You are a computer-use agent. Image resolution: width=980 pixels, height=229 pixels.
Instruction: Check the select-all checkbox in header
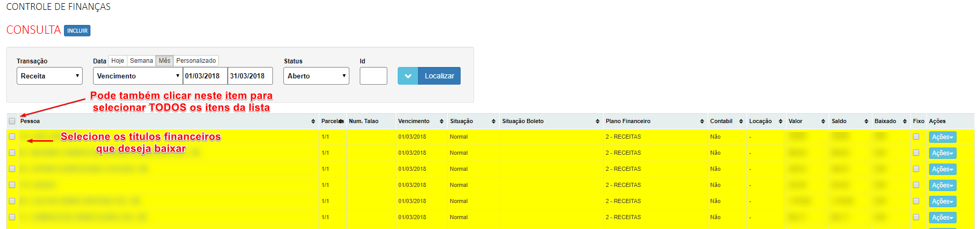12,121
